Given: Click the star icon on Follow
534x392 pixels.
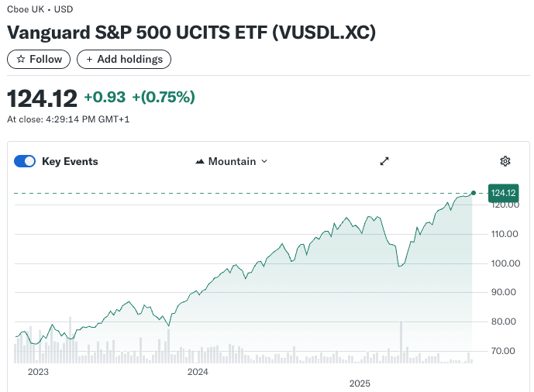Looking at the screenshot, I should 21,60.
